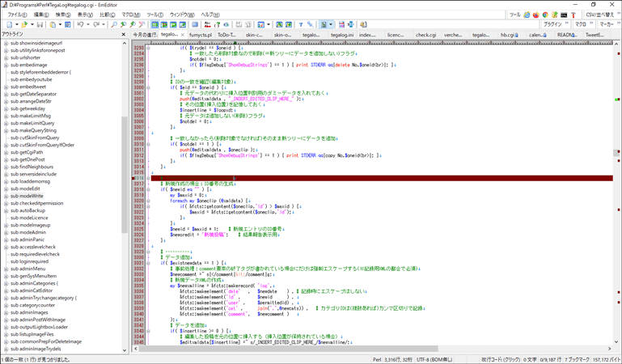Click the outline scroll down arrow
622x364 pixels.
[x=125, y=350]
